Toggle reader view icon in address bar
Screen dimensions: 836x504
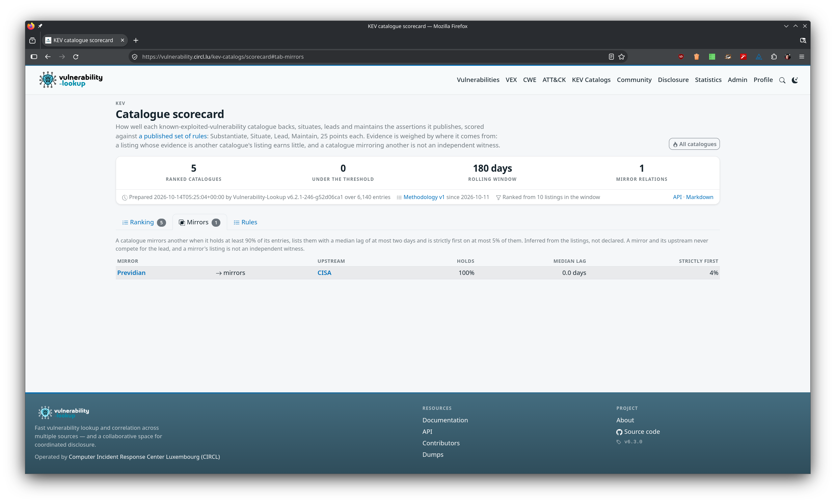(611, 57)
